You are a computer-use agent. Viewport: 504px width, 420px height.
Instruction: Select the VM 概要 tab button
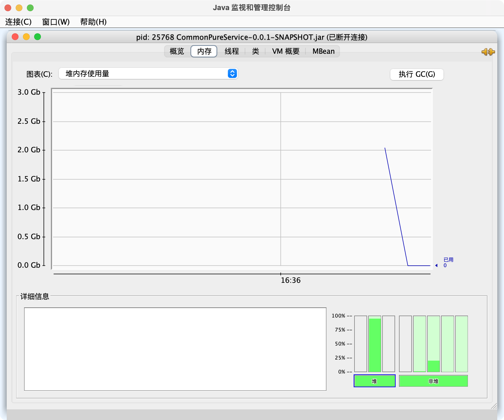point(286,51)
